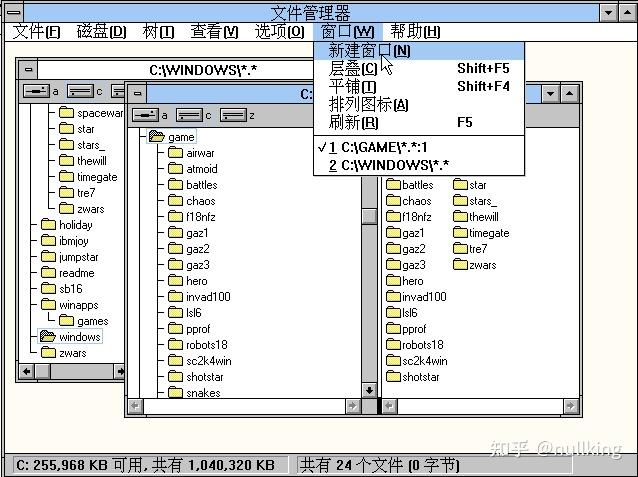Click the hero folder icon in tree pane
Viewport: 638px width, 477px height.
pos(175,281)
